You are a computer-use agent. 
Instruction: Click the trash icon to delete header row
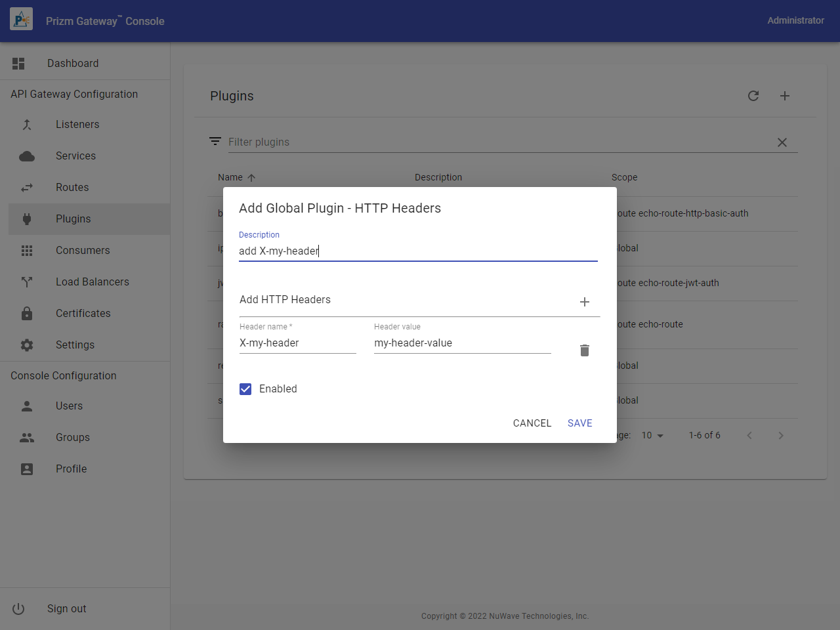[585, 350]
